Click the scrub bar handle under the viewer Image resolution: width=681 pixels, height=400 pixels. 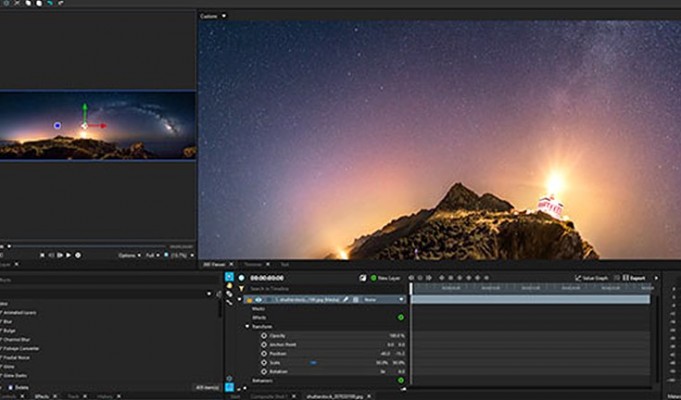pos(9,247)
